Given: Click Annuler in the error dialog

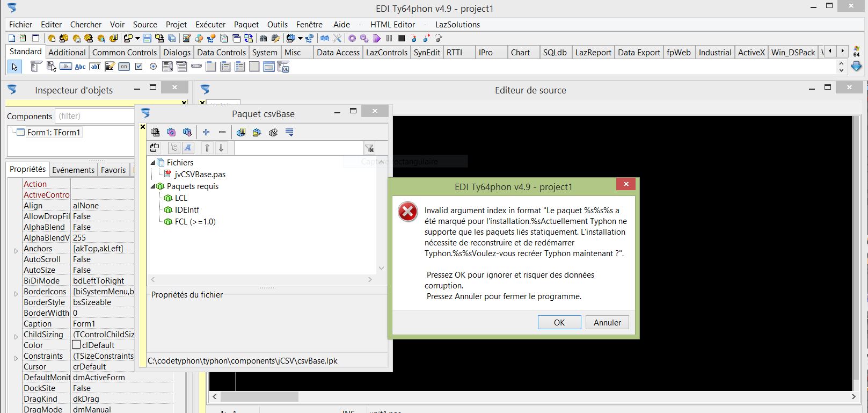Looking at the screenshot, I should click(607, 322).
